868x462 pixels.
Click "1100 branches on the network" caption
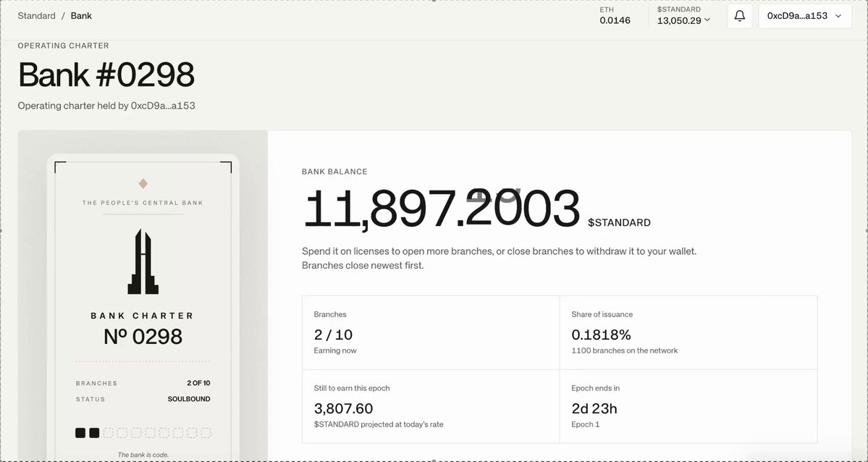click(625, 350)
